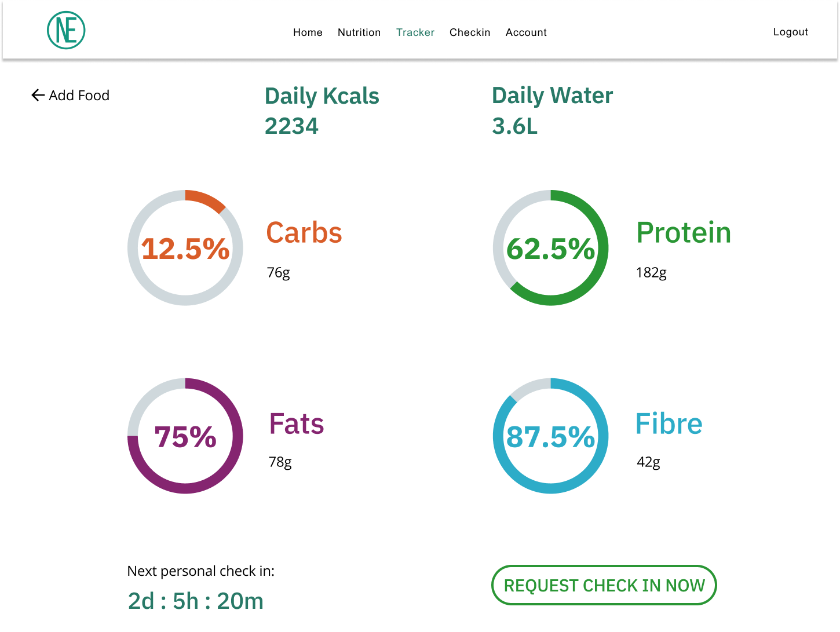Select the Protein 62.5% progress ring

(x=550, y=248)
